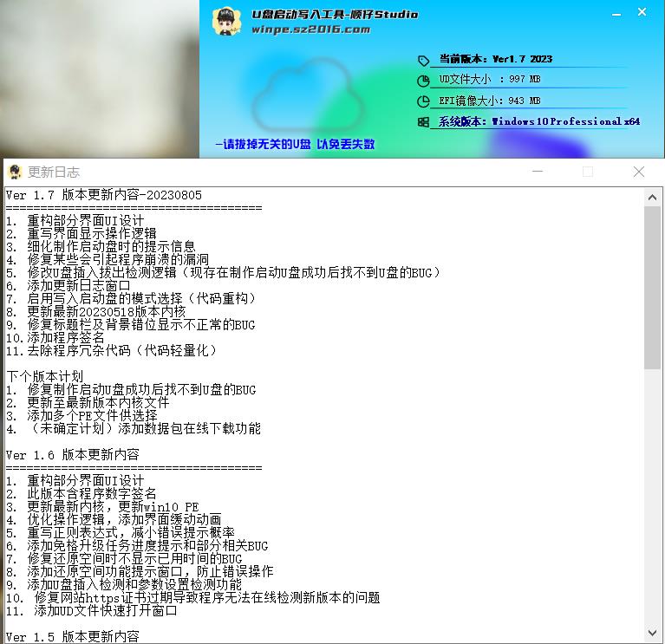Click the 更新日志 window title text
Screen dimensions: 665x644
click(x=54, y=172)
